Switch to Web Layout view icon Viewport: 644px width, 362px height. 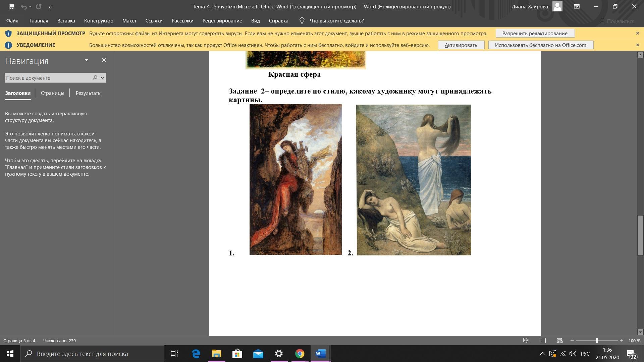coord(559,341)
